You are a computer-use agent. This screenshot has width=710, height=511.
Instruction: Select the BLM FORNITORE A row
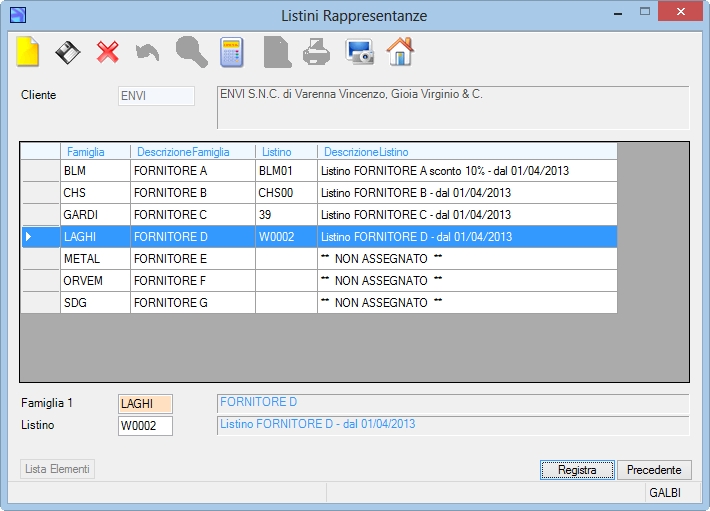(x=319, y=171)
